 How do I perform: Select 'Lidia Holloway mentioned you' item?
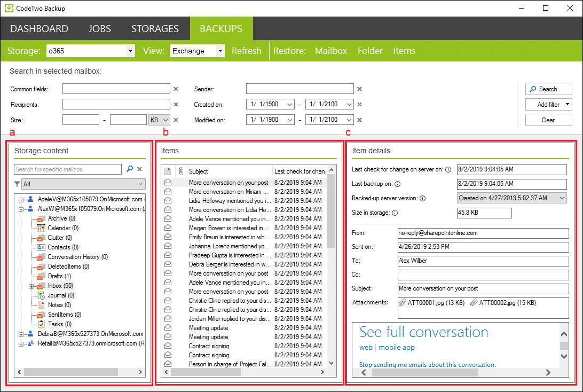[244, 201]
